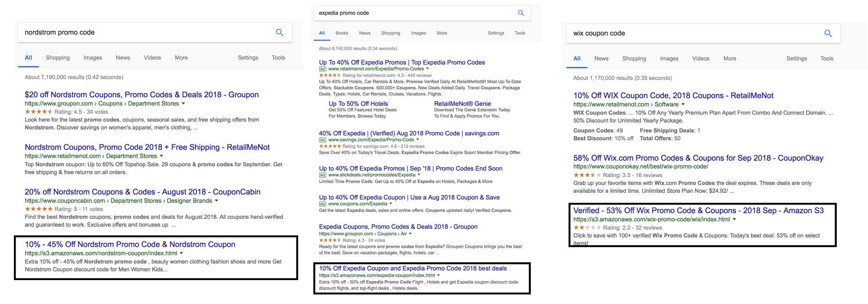
Task: Click the wix coupon code search field
Action: [x=703, y=33]
